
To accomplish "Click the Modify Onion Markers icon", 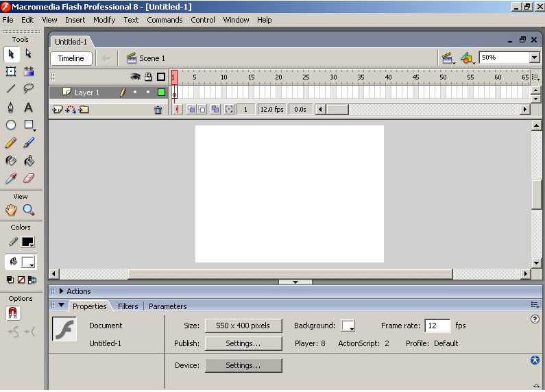I will click(229, 110).
